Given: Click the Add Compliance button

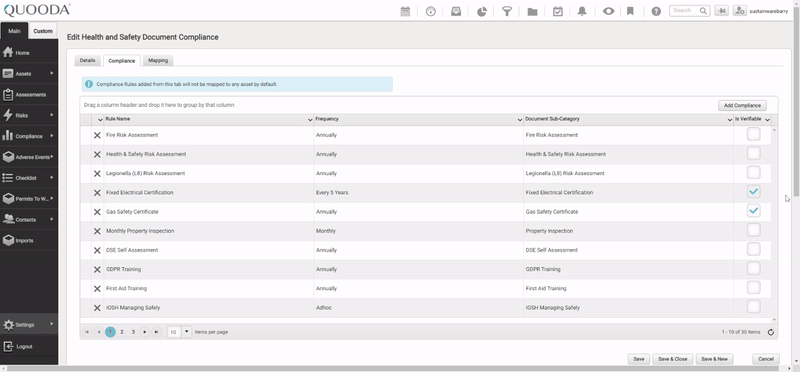Looking at the screenshot, I should tap(742, 106).
